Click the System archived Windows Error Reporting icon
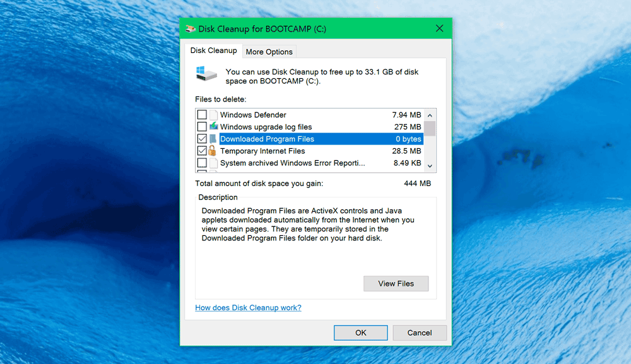This screenshot has height=364, width=631. [x=213, y=163]
